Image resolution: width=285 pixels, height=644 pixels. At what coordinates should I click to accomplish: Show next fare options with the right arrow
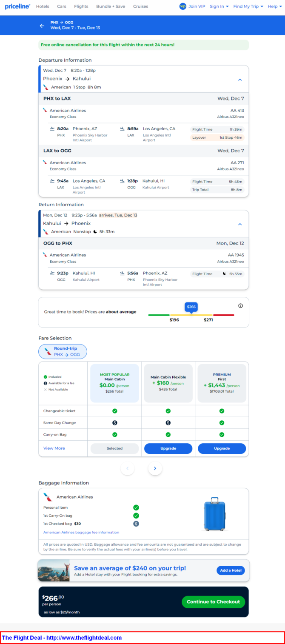pos(155,468)
